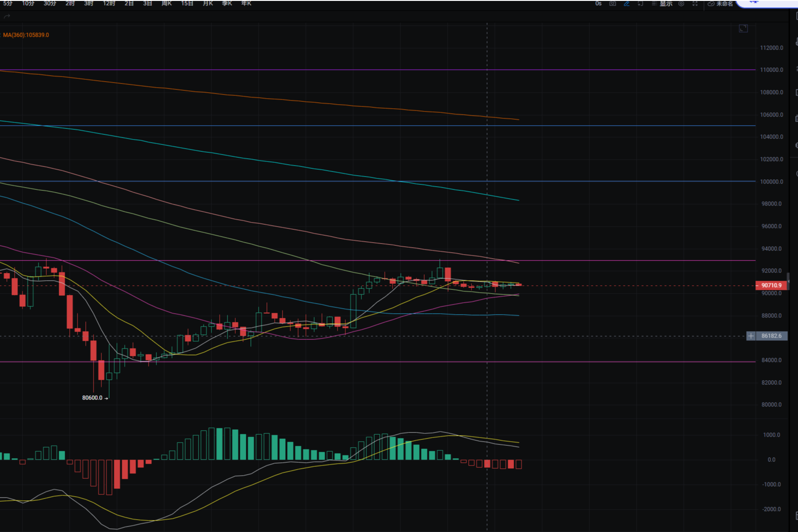The image size is (798, 532).
Task: Select the blue pencil drawing tool
Action: pyautogui.click(x=626, y=4)
